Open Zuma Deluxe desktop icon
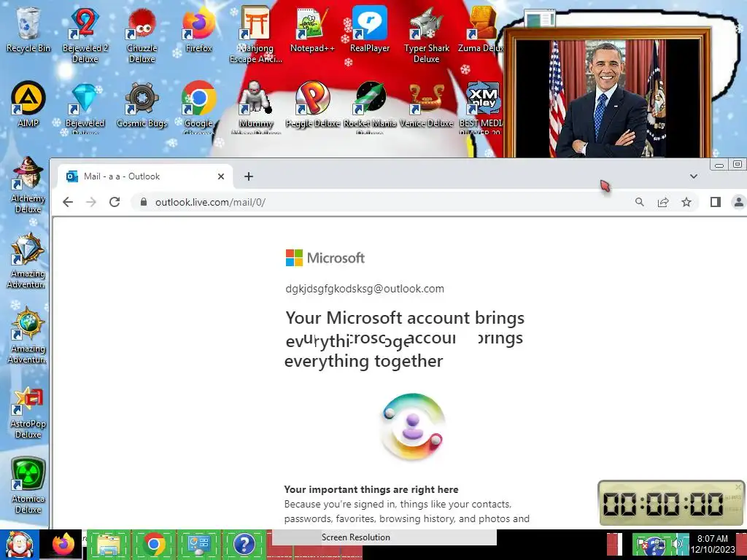The image size is (747, 560). point(481,29)
